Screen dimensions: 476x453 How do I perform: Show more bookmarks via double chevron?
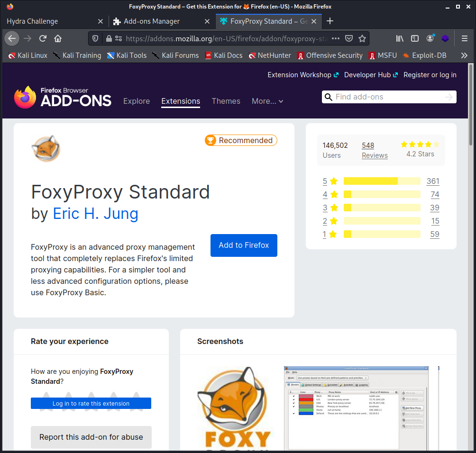pyautogui.click(x=464, y=55)
